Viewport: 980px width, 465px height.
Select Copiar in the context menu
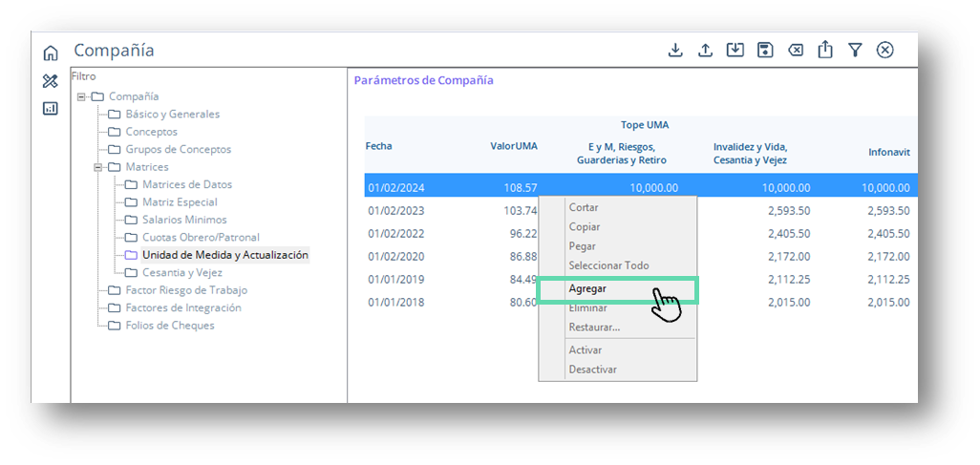(x=585, y=227)
